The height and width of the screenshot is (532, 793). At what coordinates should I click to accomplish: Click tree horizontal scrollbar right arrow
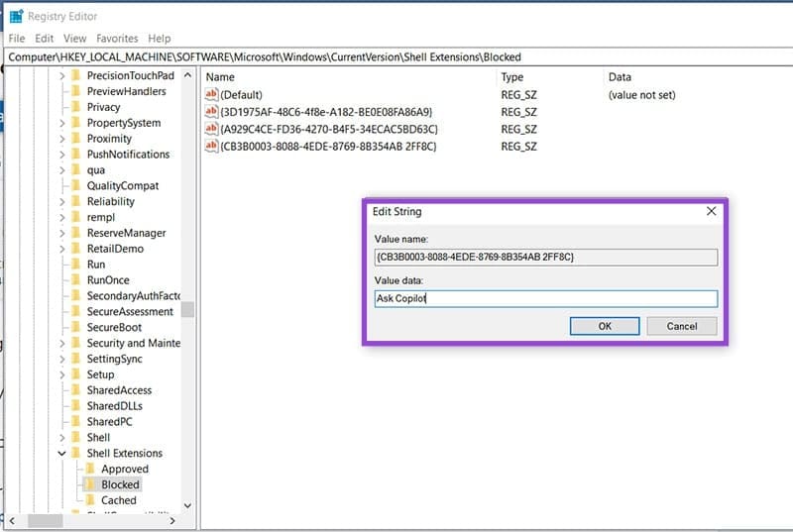click(x=172, y=520)
